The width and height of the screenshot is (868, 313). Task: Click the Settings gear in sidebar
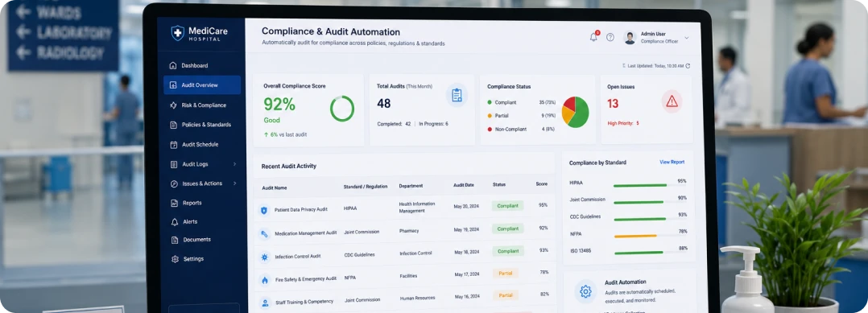click(x=175, y=259)
